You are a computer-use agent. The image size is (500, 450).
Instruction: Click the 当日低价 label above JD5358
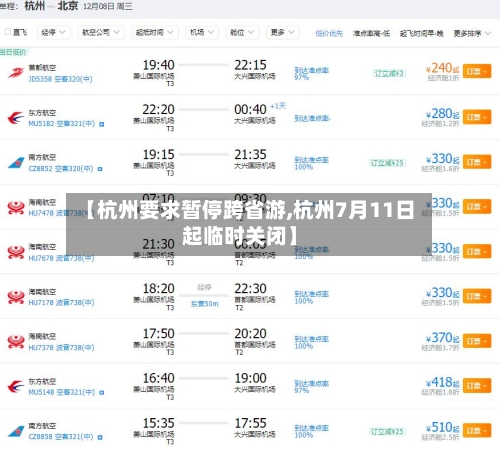click(13, 52)
